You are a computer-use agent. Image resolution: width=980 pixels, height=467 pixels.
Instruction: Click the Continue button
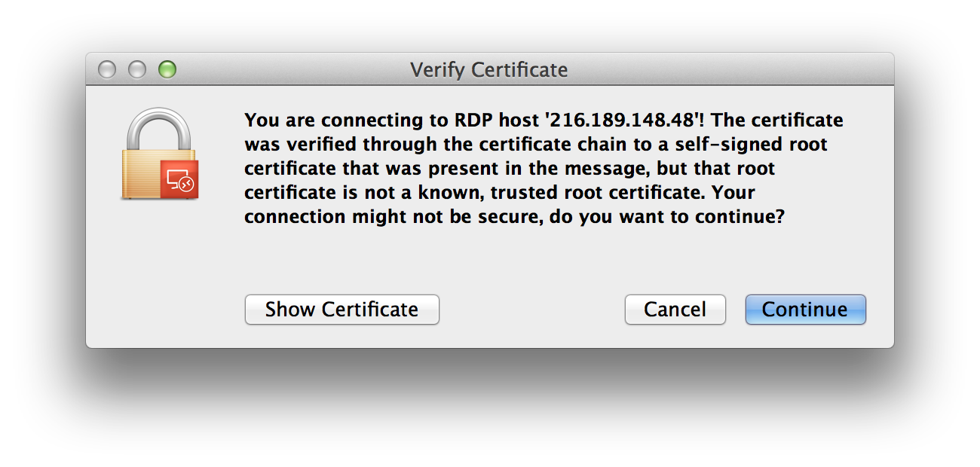805,310
